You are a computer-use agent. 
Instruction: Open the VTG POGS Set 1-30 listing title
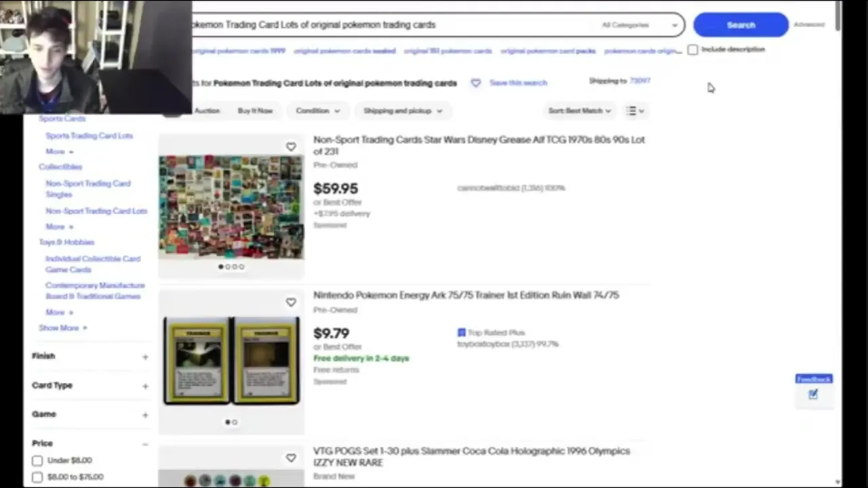pos(471,456)
